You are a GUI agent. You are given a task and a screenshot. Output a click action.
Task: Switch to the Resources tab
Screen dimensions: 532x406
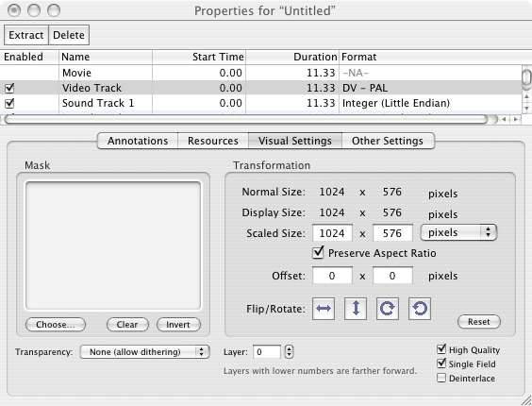pyautogui.click(x=213, y=141)
